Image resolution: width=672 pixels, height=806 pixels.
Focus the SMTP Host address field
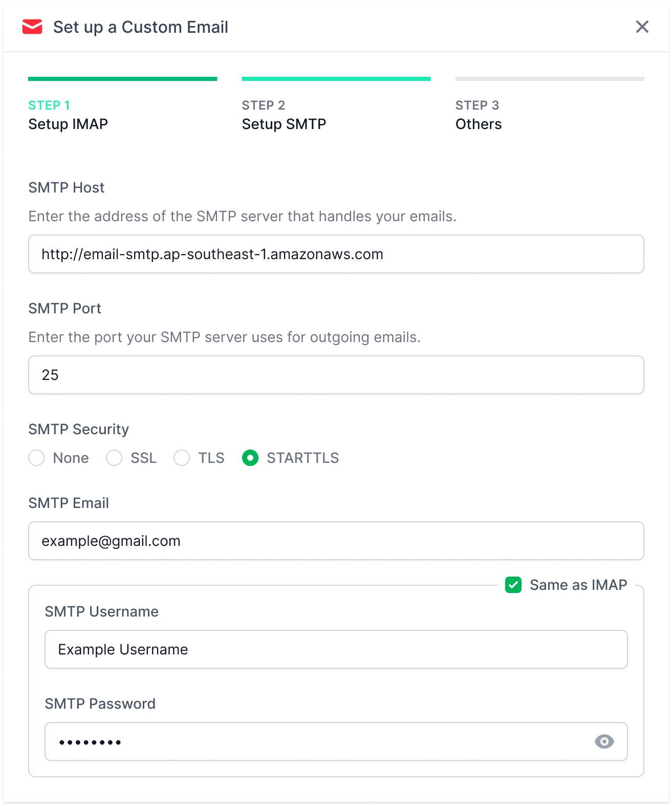click(336, 254)
